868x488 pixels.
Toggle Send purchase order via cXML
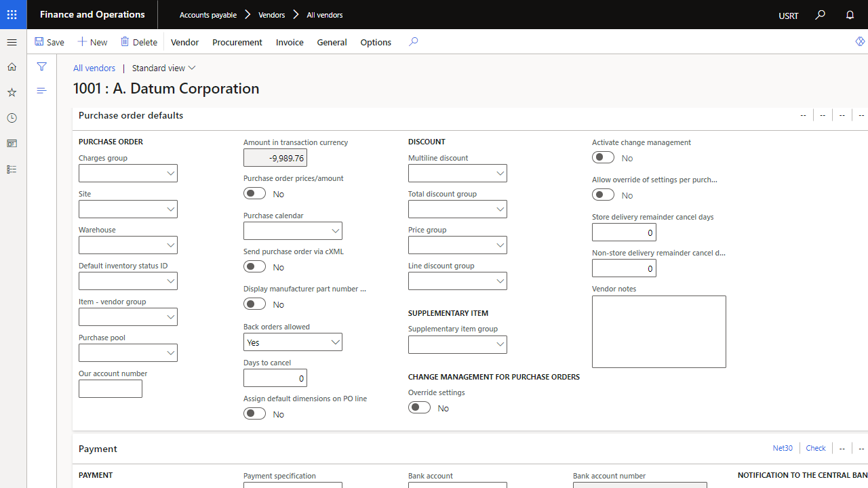[x=255, y=266]
